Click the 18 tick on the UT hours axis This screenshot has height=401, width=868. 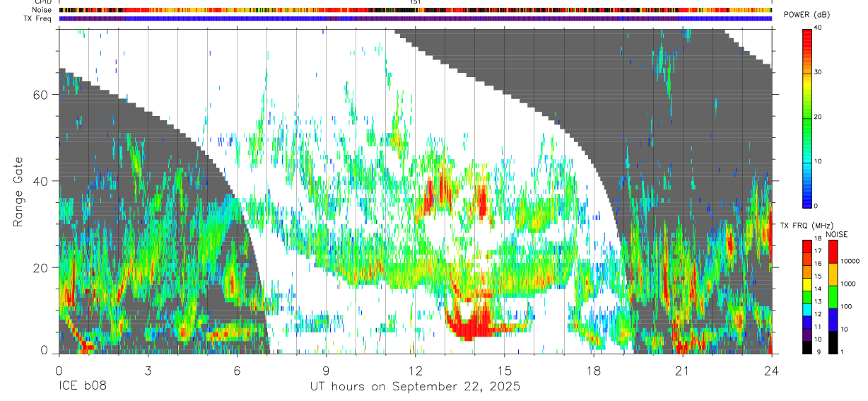pos(594,370)
